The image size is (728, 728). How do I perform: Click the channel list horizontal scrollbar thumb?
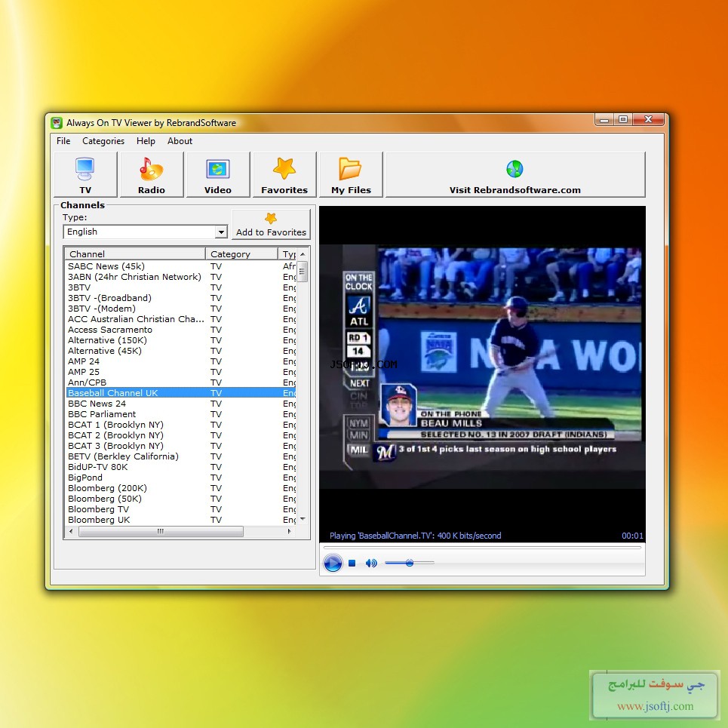[161, 531]
